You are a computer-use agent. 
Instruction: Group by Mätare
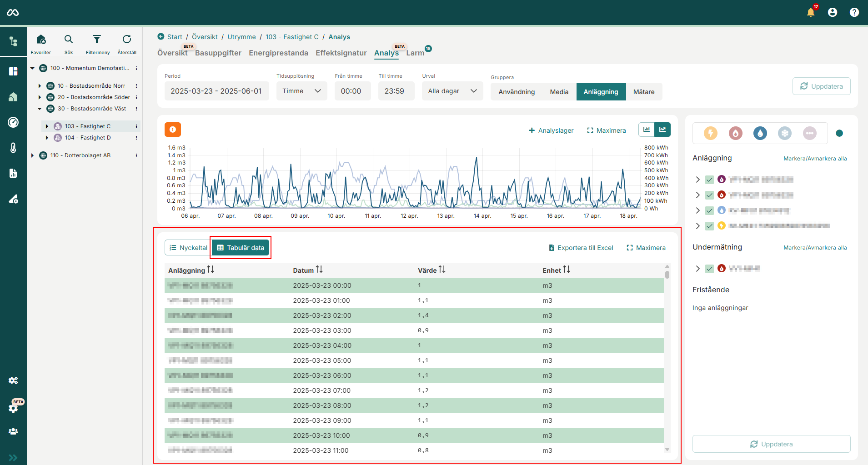(644, 92)
